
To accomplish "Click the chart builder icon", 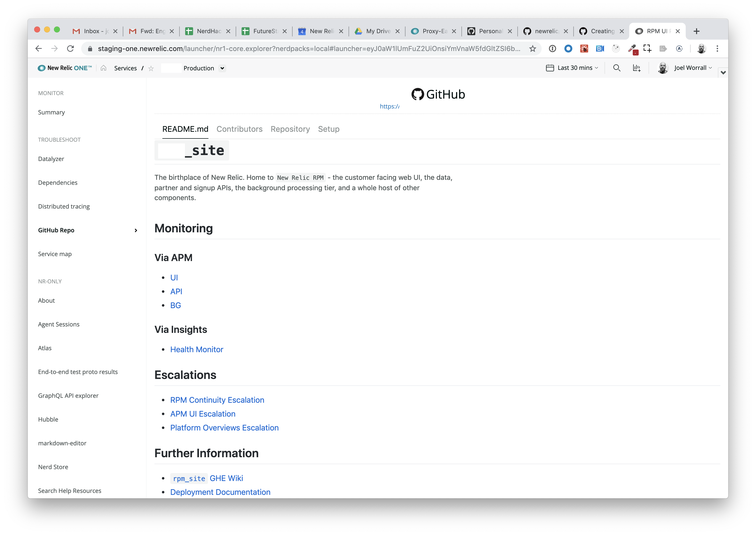I will point(636,68).
